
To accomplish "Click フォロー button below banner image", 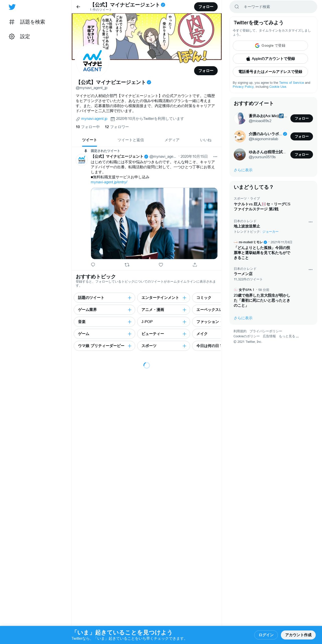I will pos(206,71).
